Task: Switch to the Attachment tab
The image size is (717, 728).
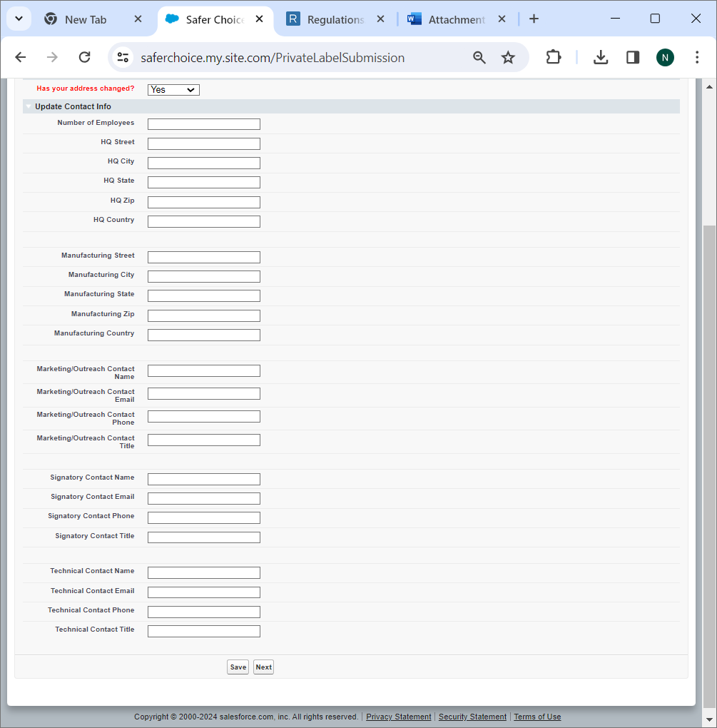Action: pyautogui.click(x=457, y=19)
